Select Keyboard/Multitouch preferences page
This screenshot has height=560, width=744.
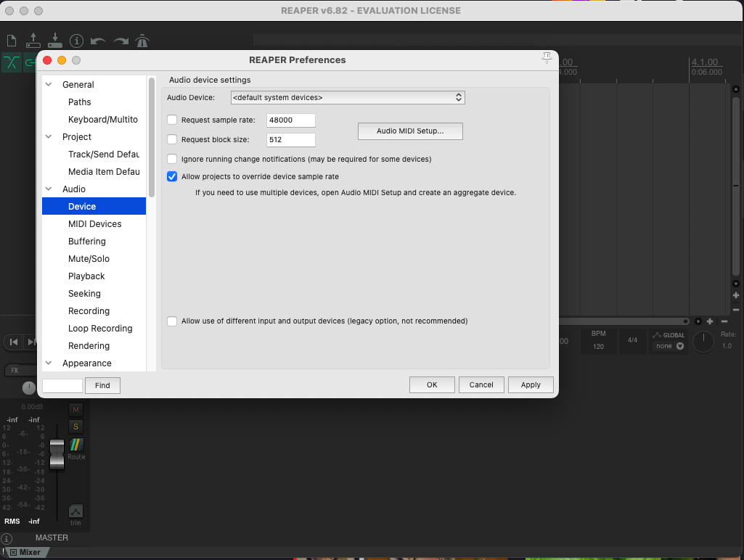103,120
